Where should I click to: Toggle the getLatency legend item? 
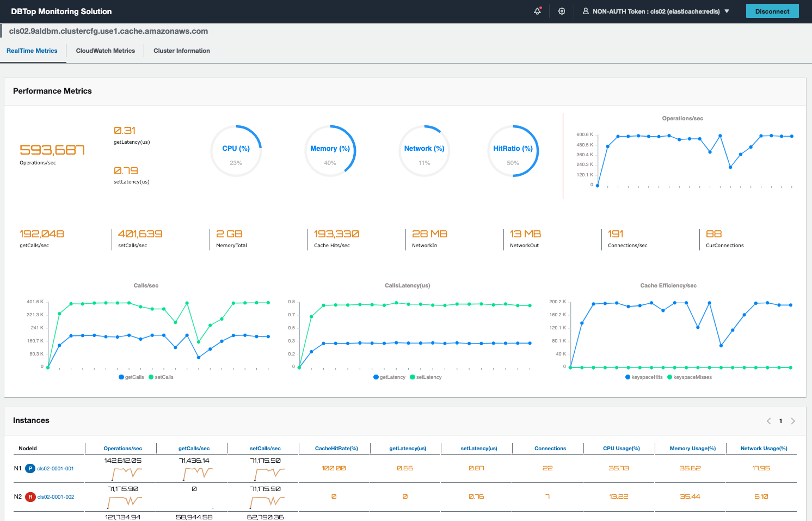pyautogui.click(x=389, y=377)
